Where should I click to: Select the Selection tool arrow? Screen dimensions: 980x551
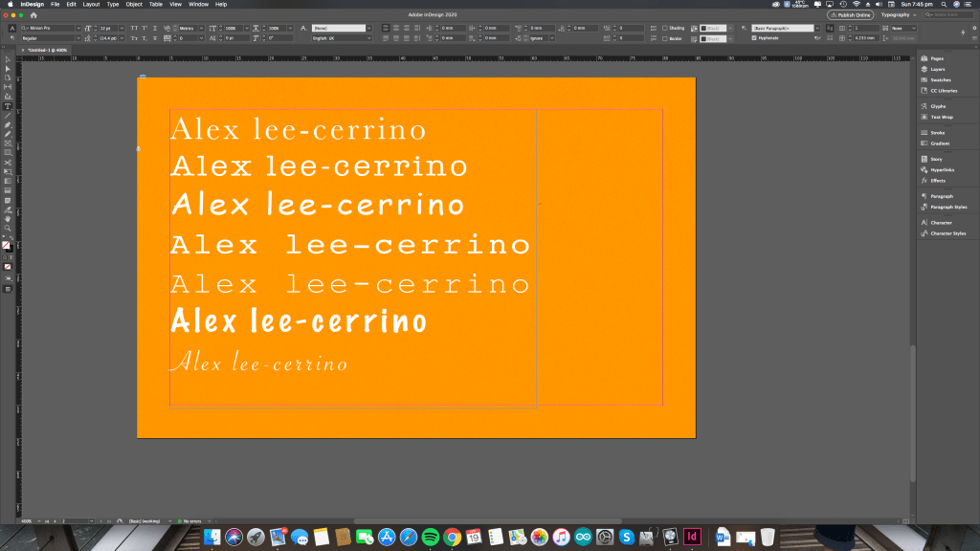pyautogui.click(x=8, y=59)
